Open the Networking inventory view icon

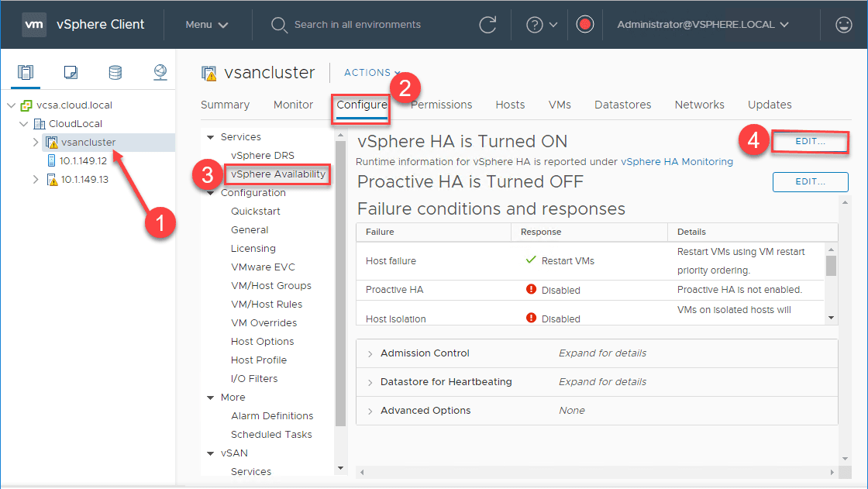coord(160,73)
